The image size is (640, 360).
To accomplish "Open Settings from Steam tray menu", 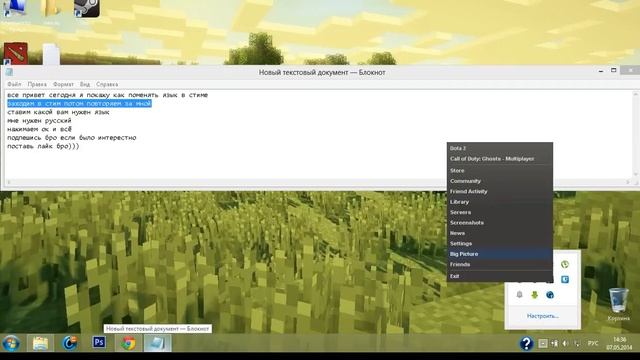I will (x=500, y=244).
